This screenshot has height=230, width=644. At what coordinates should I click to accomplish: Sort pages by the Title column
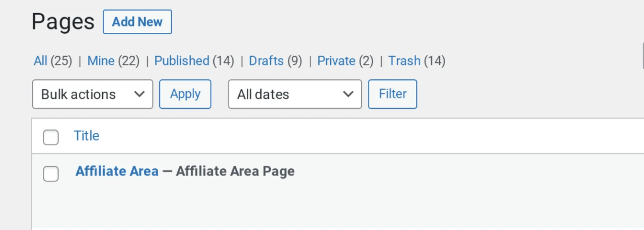pyautogui.click(x=86, y=136)
